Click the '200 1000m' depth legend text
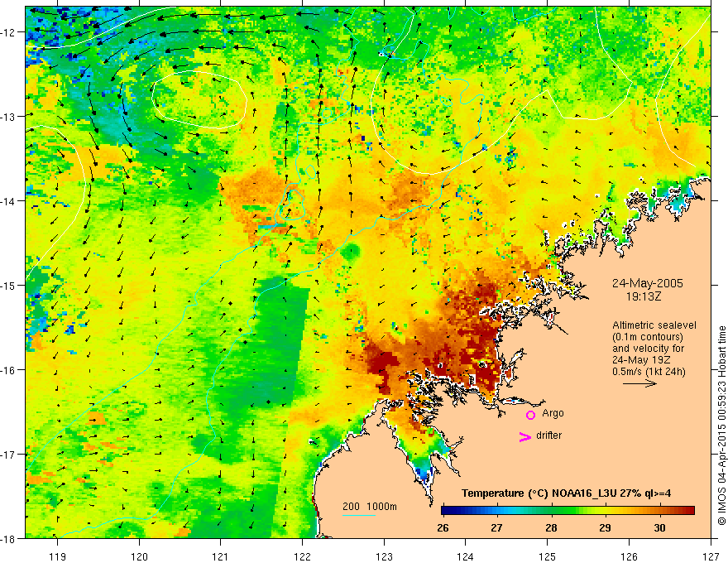Viewport: 728px width, 563px height. (370, 507)
